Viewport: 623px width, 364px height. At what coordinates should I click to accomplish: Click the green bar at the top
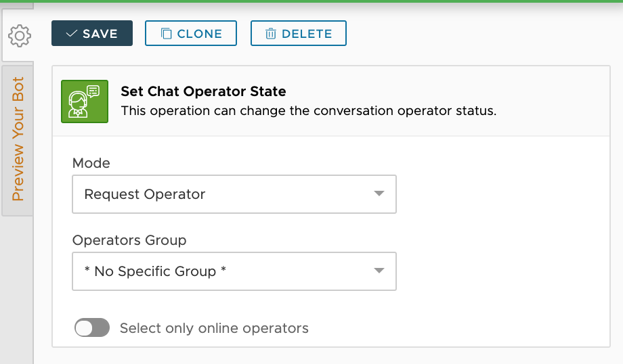tap(311, 1)
